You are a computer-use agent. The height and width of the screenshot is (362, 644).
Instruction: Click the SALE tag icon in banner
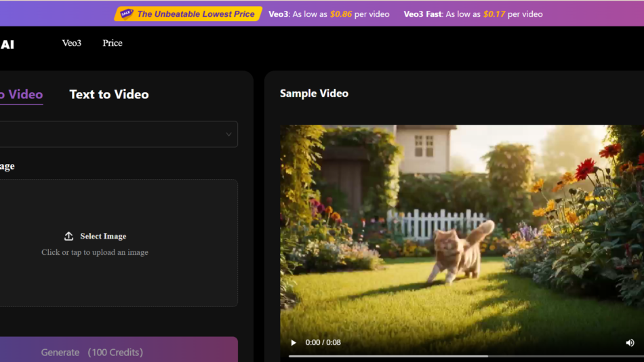125,14
